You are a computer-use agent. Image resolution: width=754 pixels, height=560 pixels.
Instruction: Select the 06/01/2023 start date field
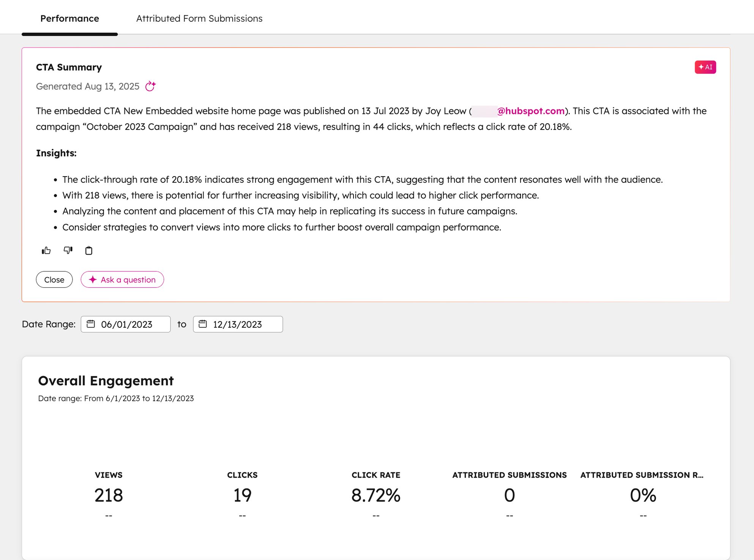tap(126, 324)
